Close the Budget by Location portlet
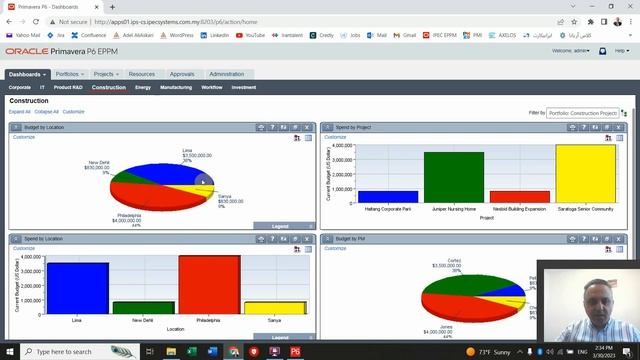Screen dimensions: 640x360 click(x=307, y=127)
